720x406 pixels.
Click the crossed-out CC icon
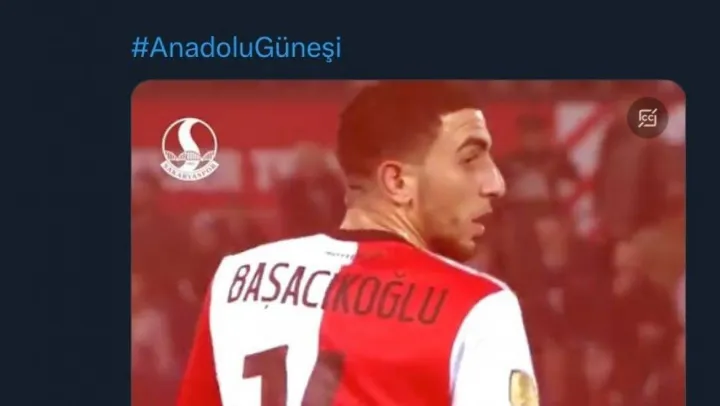647,118
